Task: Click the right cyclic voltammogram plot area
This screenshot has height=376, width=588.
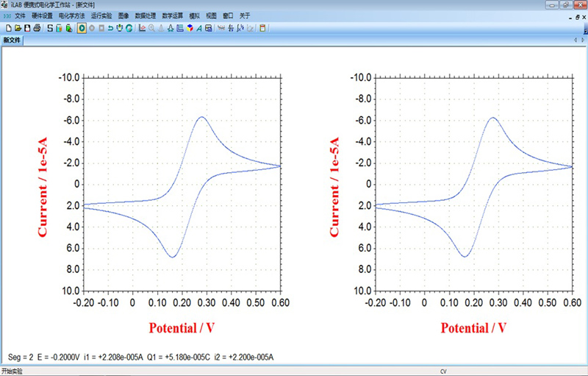Action: coord(475,184)
